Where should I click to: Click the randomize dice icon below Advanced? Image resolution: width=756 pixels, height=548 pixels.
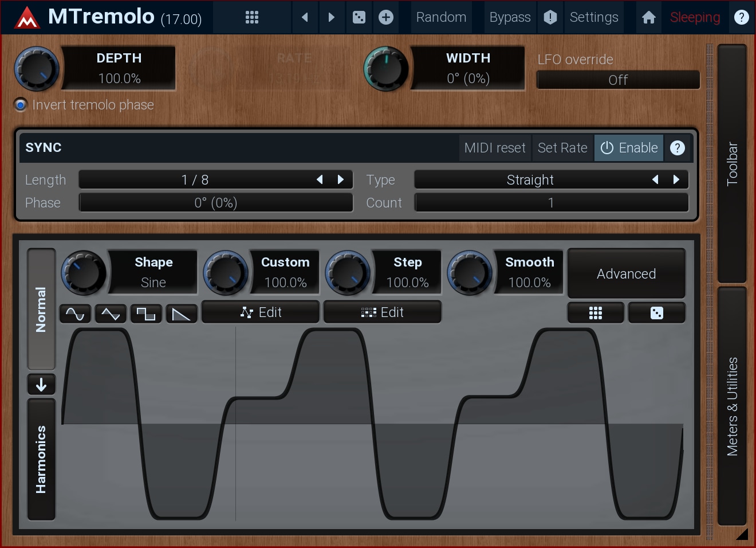tap(656, 313)
